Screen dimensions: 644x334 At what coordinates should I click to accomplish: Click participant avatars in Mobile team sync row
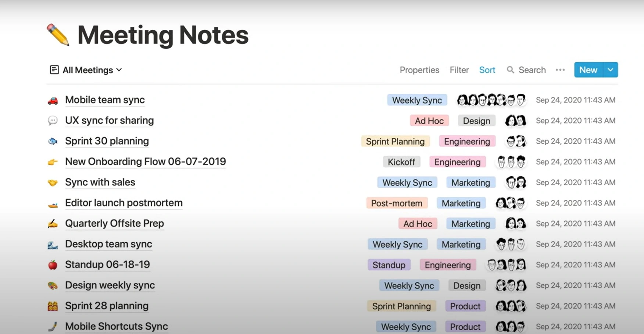coord(491,100)
